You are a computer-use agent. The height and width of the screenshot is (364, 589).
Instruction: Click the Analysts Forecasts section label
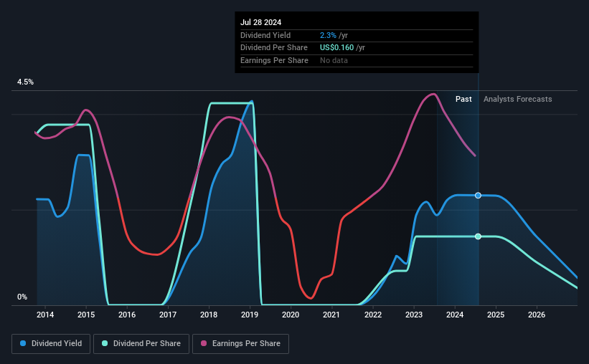[x=518, y=99]
